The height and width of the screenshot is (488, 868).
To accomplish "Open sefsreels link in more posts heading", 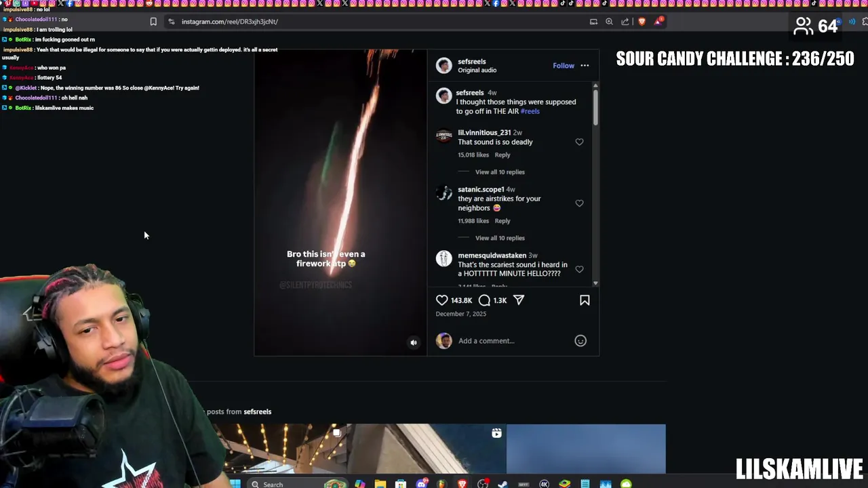I will coord(258,411).
